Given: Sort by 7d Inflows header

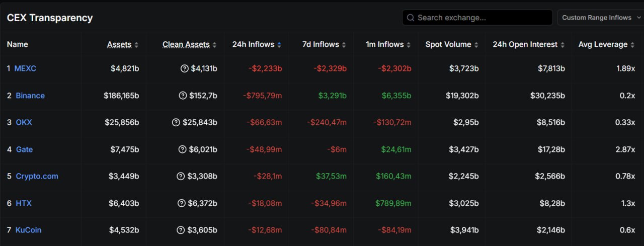Looking at the screenshot, I should pyautogui.click(x=324, y=45).
